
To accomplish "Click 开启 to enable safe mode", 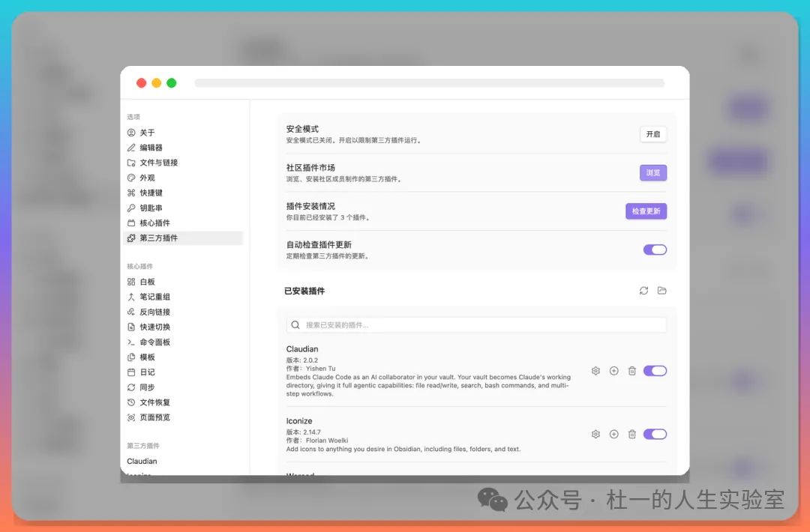I will coord(653,134).
